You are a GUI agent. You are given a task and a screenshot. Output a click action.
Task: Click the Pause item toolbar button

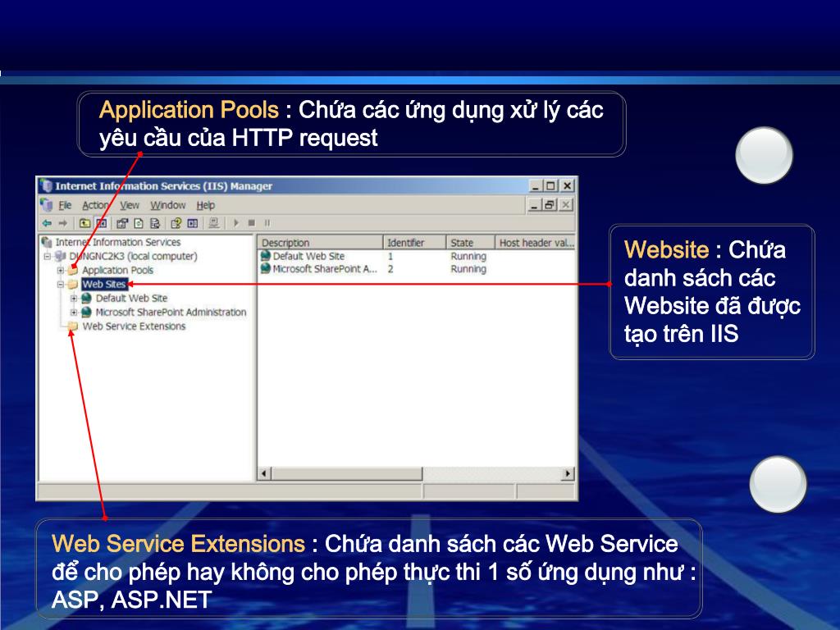(267, 223)
